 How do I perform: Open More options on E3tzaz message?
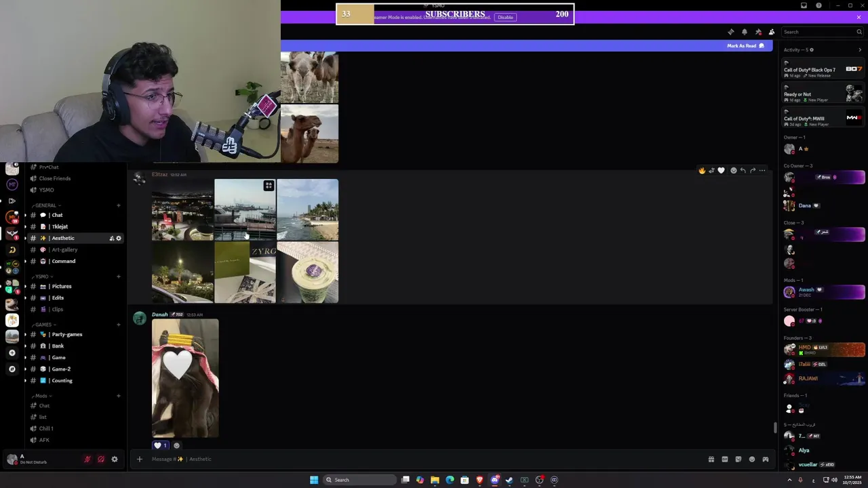pos(762,171)
